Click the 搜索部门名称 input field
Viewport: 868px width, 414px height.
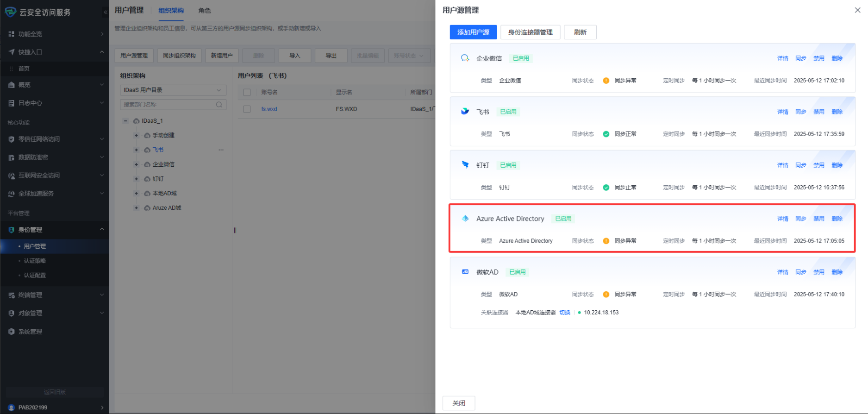coord(167,105)
